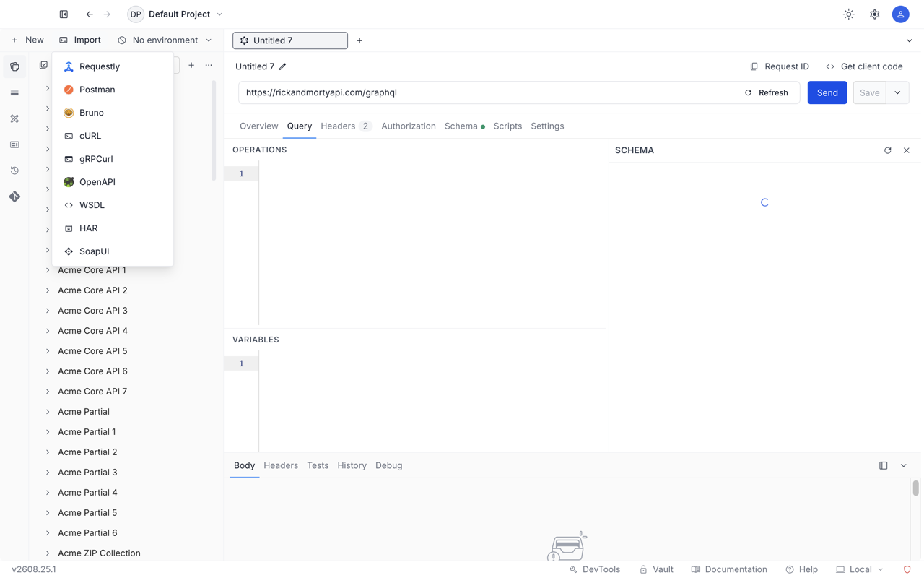Open the Default Project dropdown
924x578 pixels.
coord(175,14)
